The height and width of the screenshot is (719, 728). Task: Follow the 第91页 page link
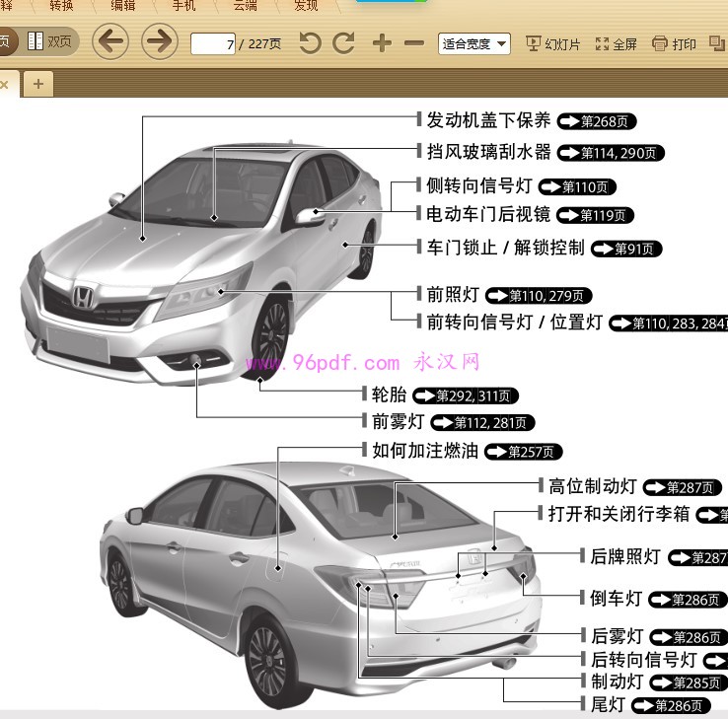(x=626, y=249)
